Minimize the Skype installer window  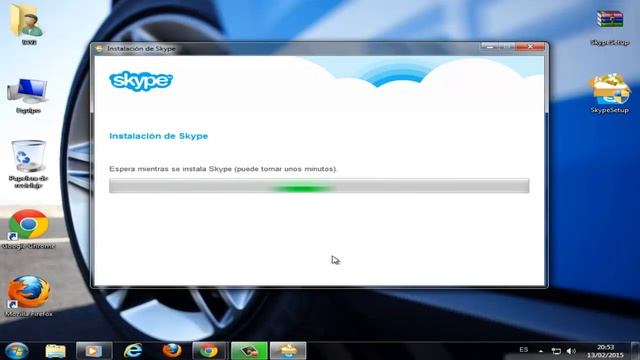[489, 47]
